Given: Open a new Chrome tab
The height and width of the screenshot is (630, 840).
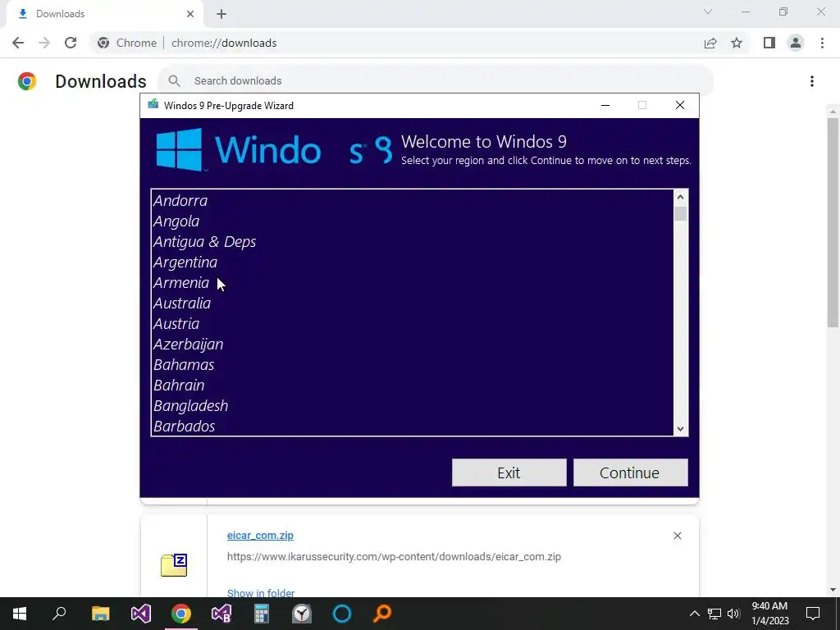Looking at the screenshot, I should (x=221, y=14).
